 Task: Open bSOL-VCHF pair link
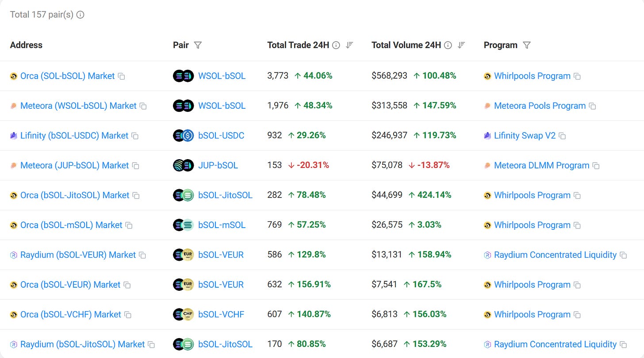[221, 315]
